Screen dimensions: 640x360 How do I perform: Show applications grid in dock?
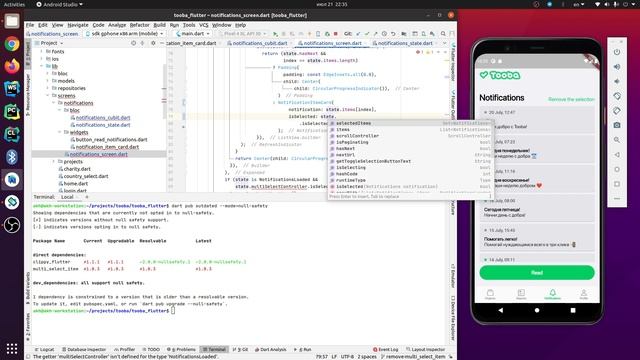click(x=12, y=348)
